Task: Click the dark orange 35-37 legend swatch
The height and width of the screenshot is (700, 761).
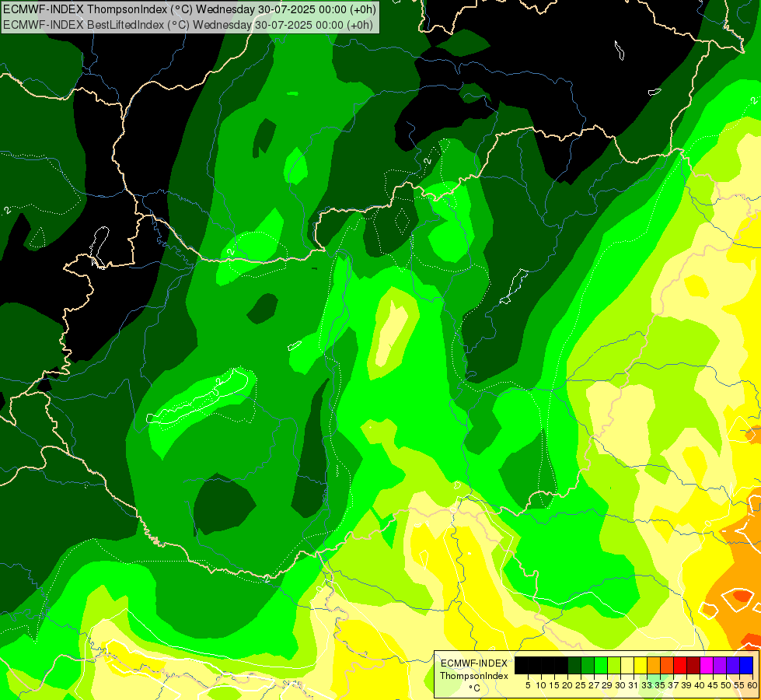Action: click(x=667, y=665)
